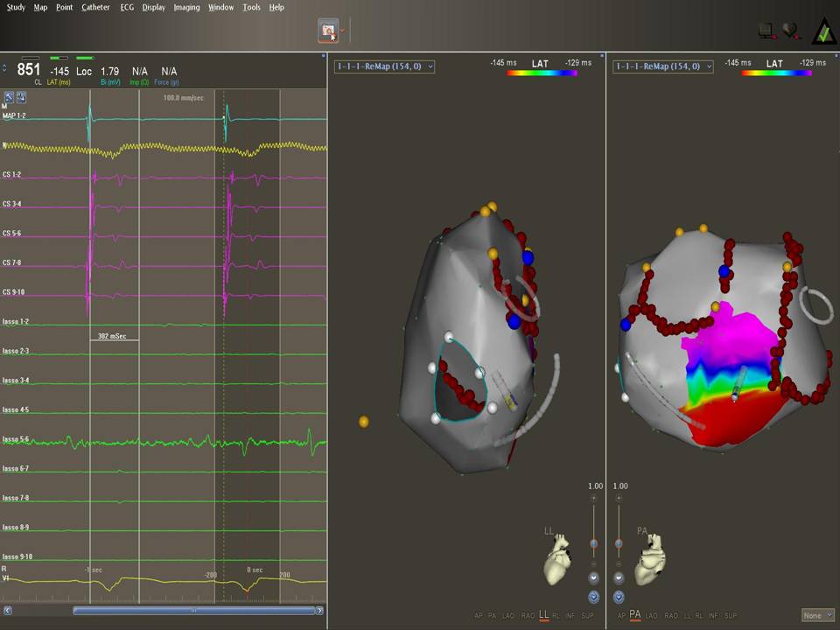Click the upper round blue button in right map
The height and width of the screenshot is (630, 840).
click(x=619, y=577)
